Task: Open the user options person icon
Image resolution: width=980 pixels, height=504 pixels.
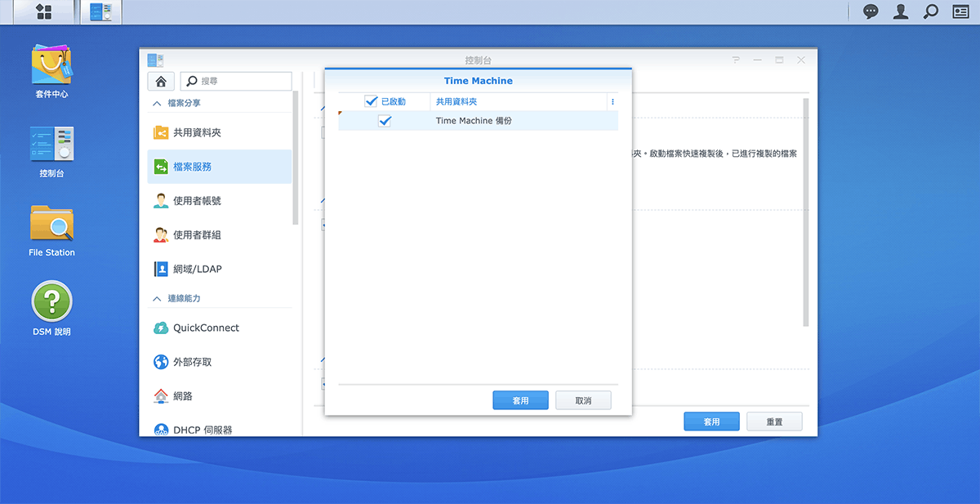Action: [x=901, y=11]
